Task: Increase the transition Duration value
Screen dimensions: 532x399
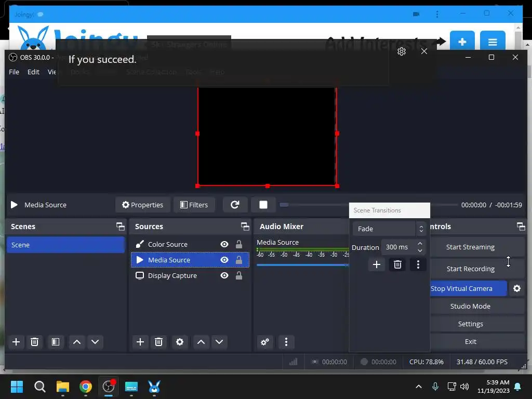Action: (420, 244)
